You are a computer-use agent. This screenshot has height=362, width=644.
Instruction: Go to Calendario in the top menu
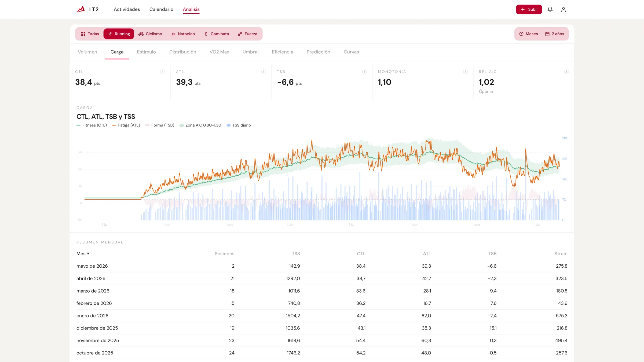pos(161,9)
